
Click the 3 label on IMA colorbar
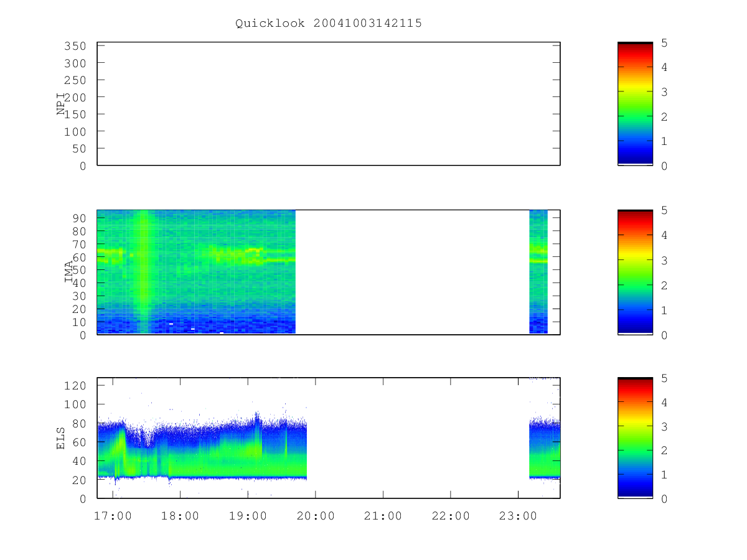point(664,260)
